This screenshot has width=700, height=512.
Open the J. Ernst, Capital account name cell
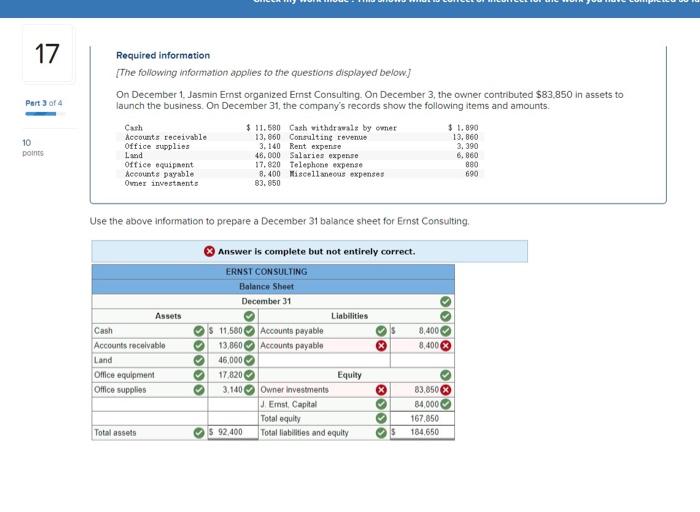click(x=324, y=404)
